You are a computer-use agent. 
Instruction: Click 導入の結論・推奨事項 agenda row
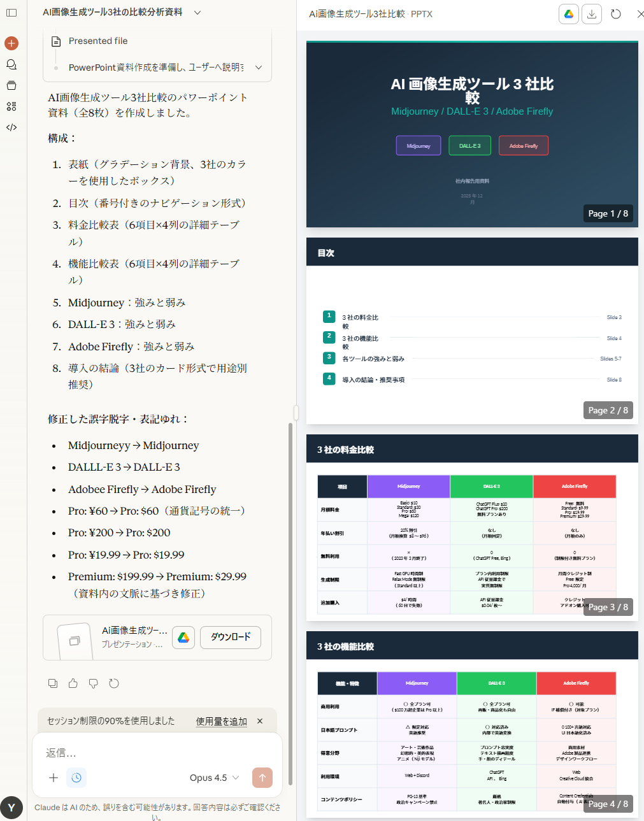472,380
